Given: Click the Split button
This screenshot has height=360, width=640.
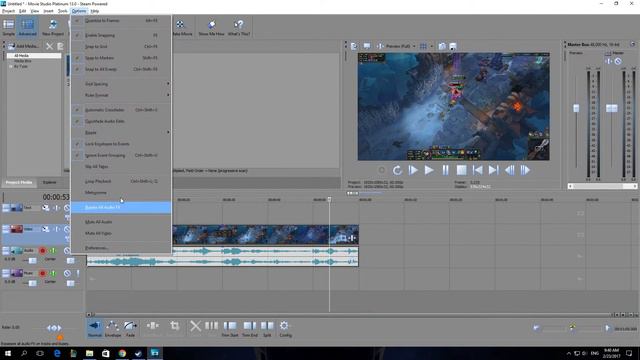Looking at the screenshot, I should (267, 329).
